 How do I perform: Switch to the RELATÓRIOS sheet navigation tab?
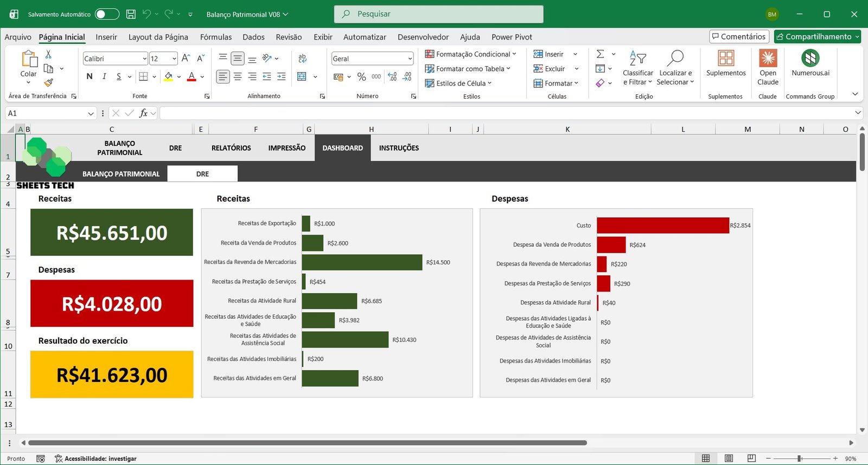point(231,148)
